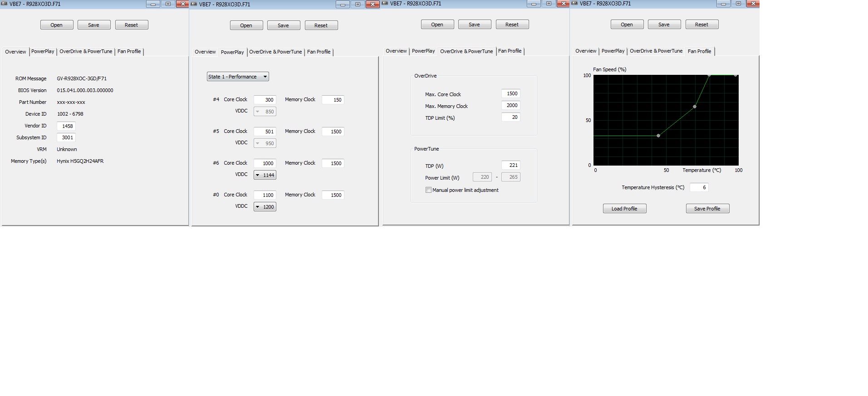The width and height of the screenshot is (868, 396).
Task: Select Overview tab in first window
Action: point(15,52)
